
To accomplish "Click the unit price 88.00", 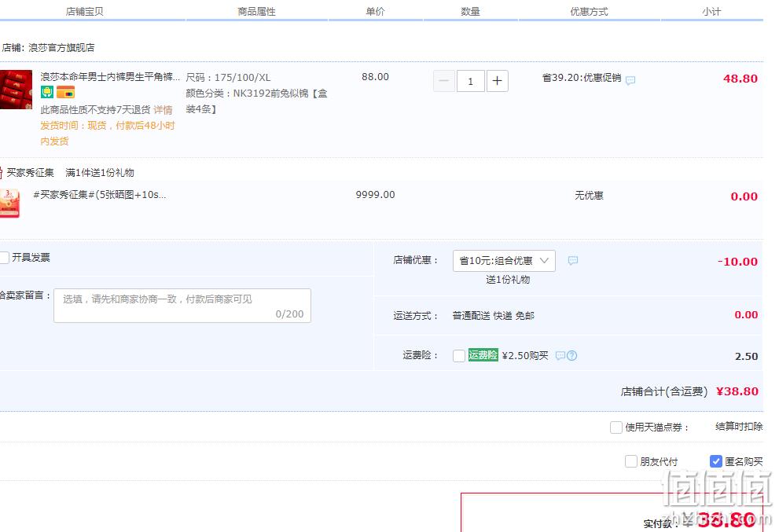I will coord(375,77).
